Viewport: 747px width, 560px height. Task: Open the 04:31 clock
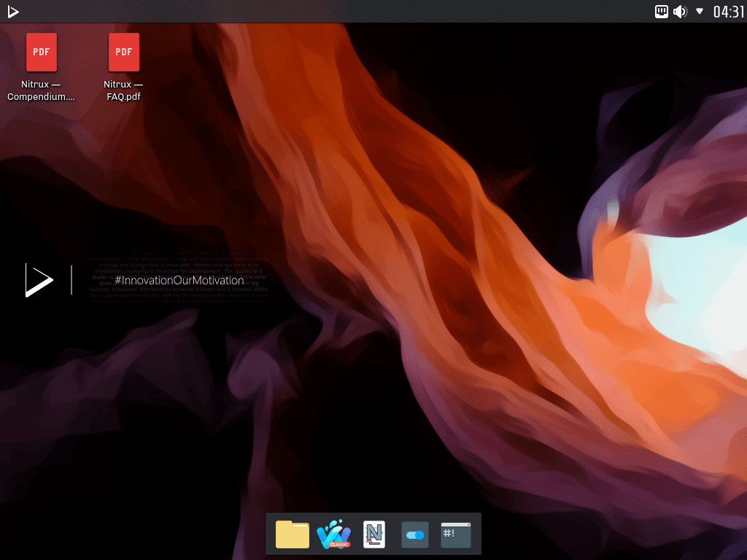(x=728, y=11)
